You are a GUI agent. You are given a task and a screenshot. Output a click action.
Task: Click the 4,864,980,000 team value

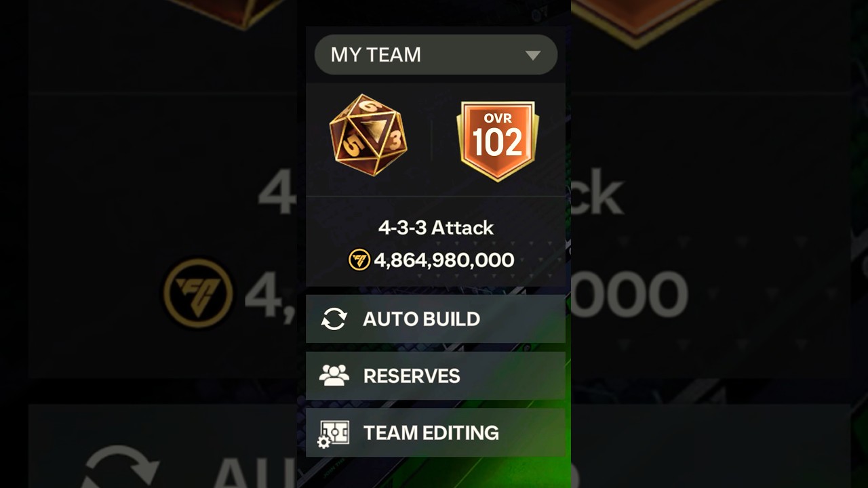pos(444,260)
